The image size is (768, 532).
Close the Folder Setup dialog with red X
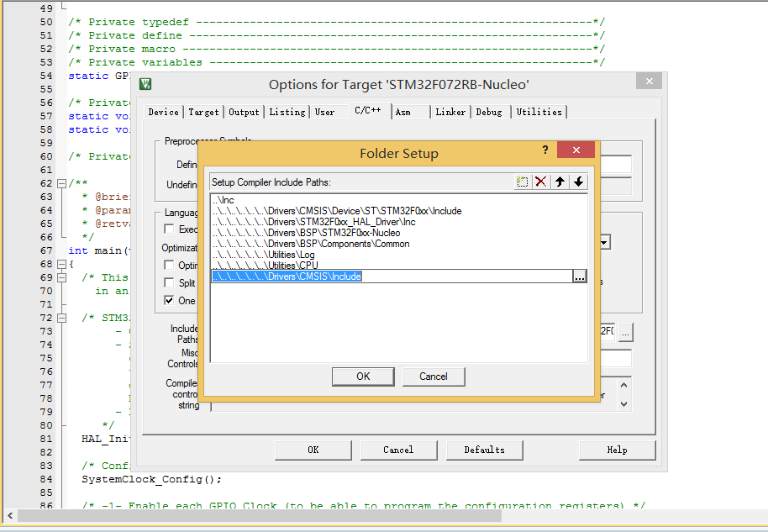(576, 150)
